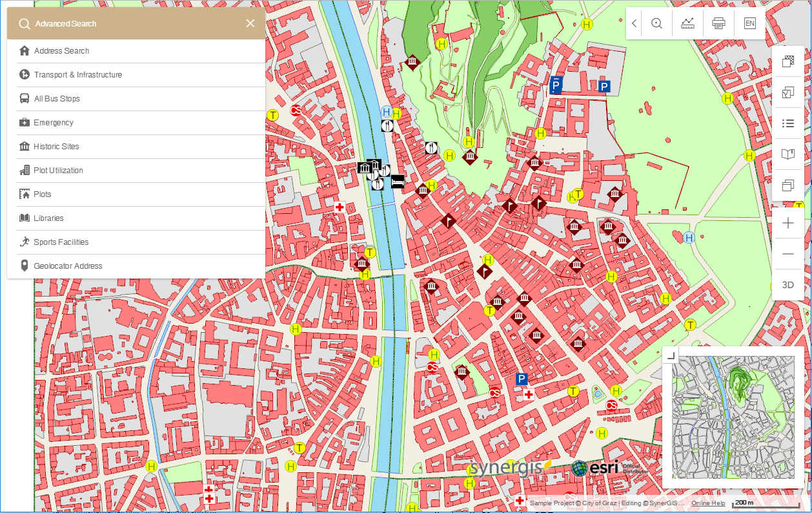Collapse the top toolbar with the chevron
The width and height of the screenshot is (812, 513).
pos(634,23)
